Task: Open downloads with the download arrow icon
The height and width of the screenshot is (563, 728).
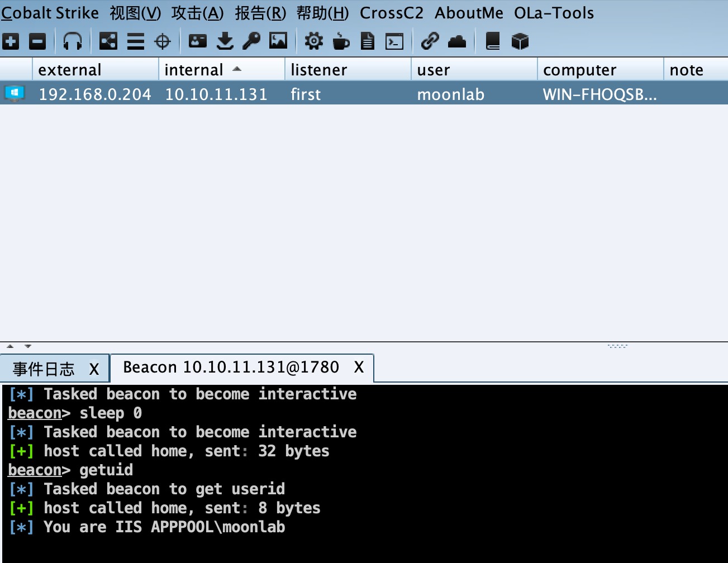Action: pos(225,41)
